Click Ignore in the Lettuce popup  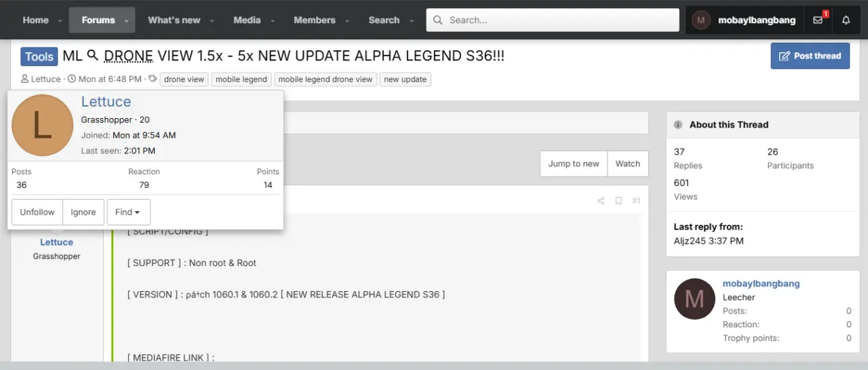[x=83, y=212]
